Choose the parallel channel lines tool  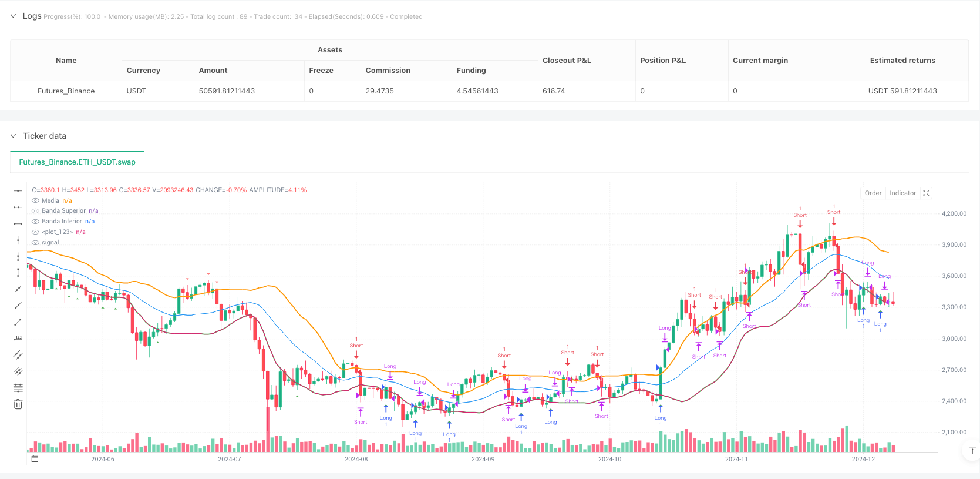pos(18,355)
